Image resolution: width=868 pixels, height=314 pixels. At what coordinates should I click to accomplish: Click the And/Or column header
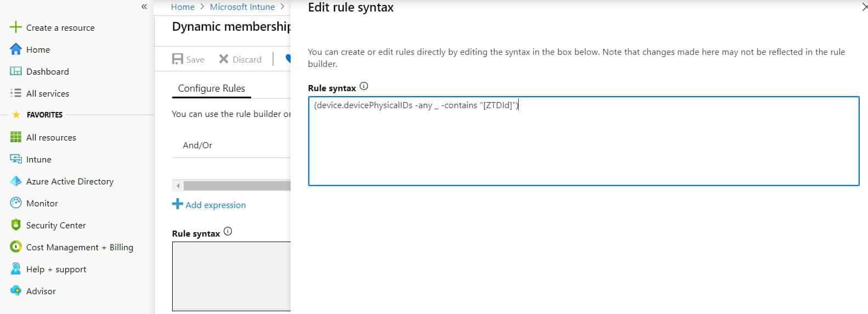click(197, 145)
